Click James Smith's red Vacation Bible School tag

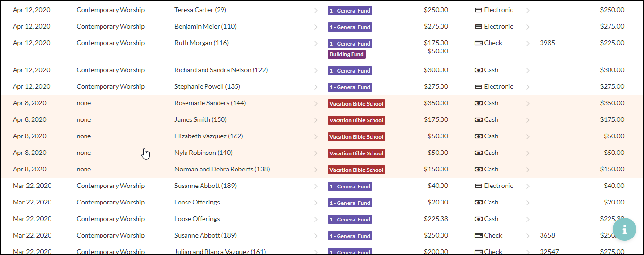click(356, 120)
